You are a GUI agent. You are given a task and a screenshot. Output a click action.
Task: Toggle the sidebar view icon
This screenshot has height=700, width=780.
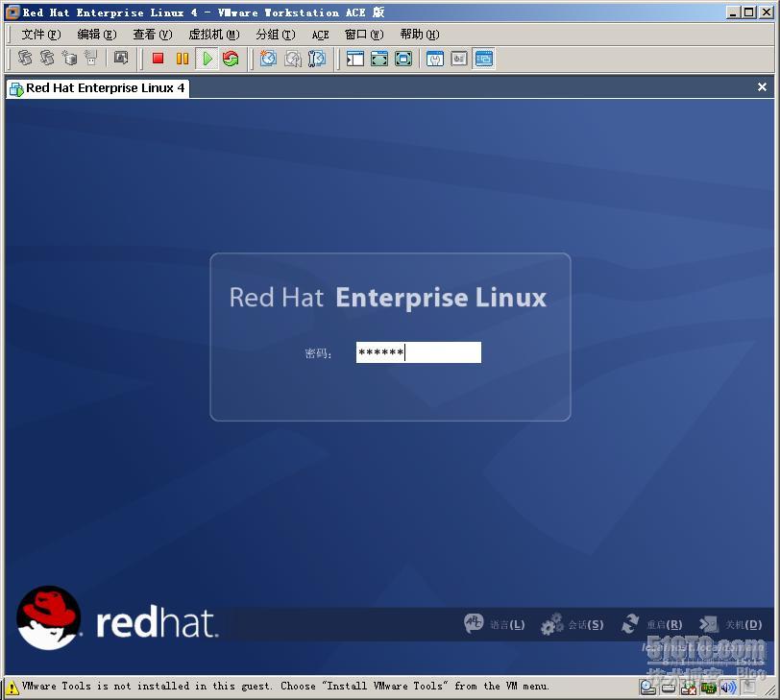[x=355, y=59]
